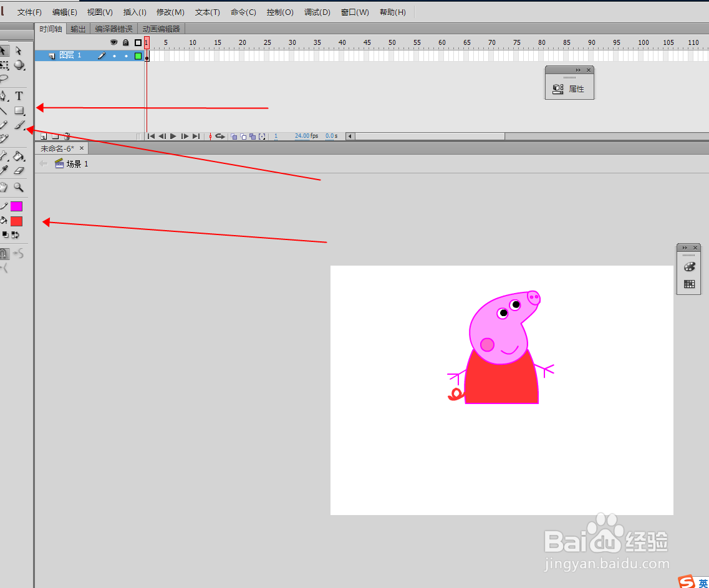
Task: Toggle onion skin button
Action: point(234,136)
